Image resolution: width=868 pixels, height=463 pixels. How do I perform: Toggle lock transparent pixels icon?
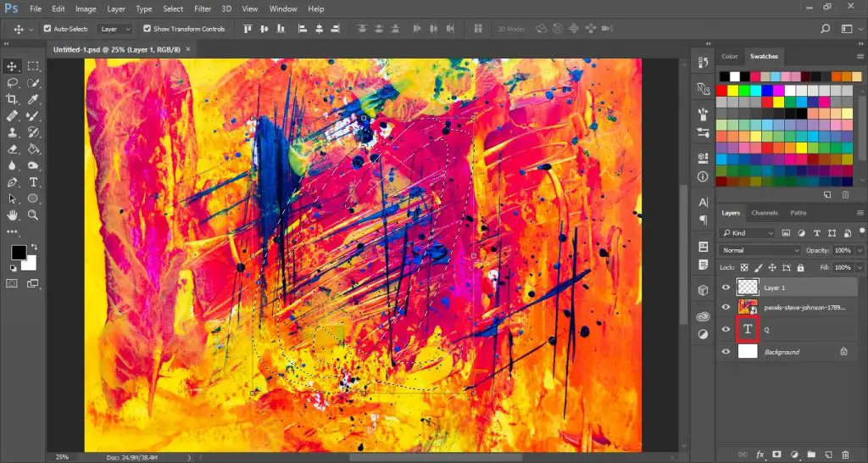tap(744, 267)
